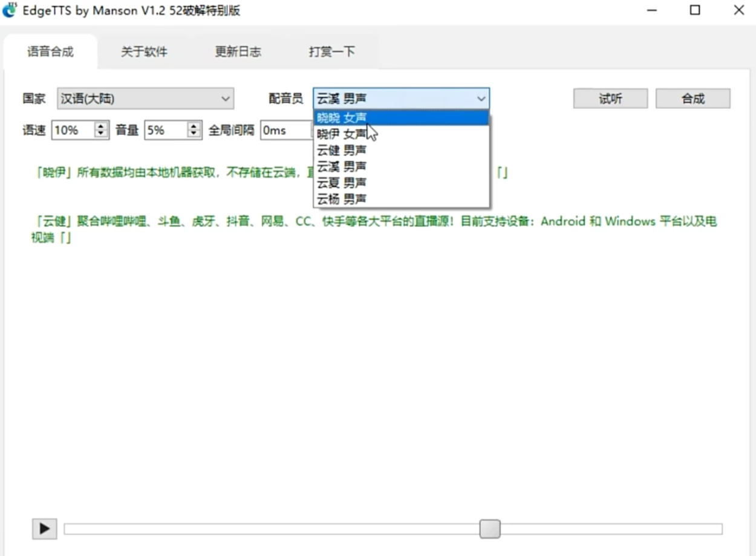The width and height of the screenshot is (756, 556).
Task: Click the 音量 5% value field
Action: coord(166,130)
